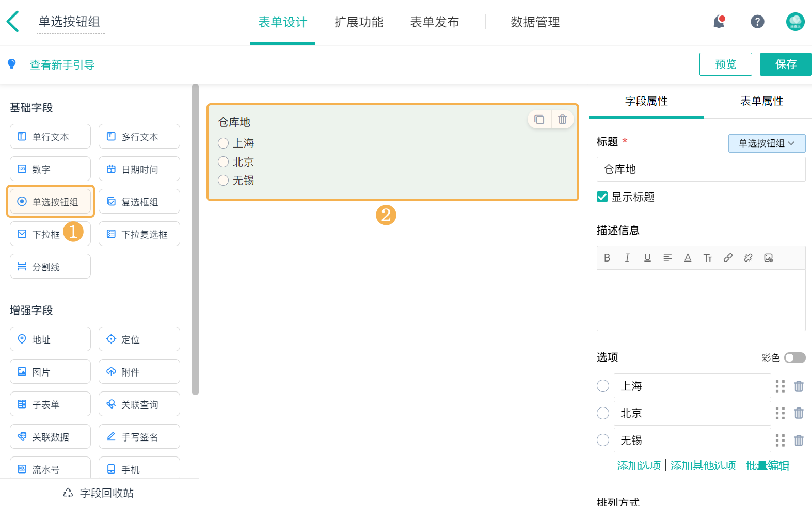812x506 pixels.
Task: Insert a link in the description editor
Action: tap(728, 258)
